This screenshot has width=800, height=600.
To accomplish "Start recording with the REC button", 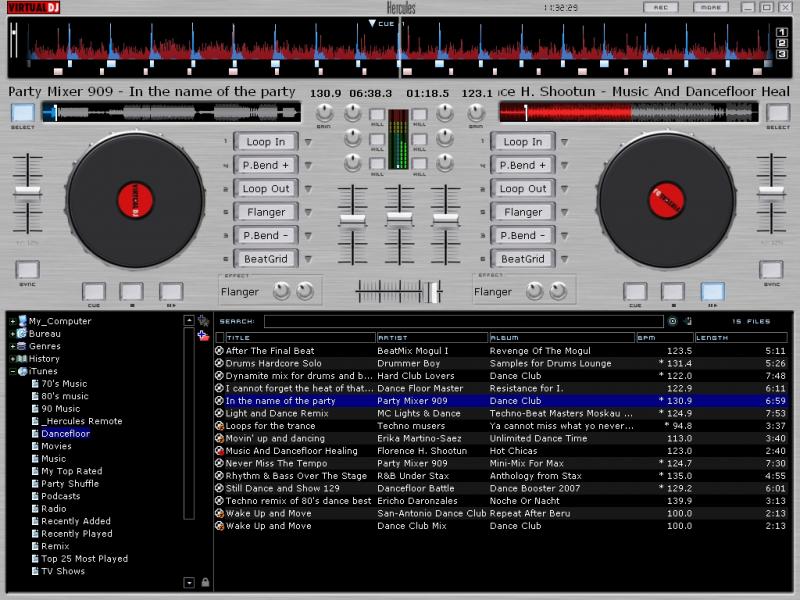I will pyautogui.click(x=661, y=7).
